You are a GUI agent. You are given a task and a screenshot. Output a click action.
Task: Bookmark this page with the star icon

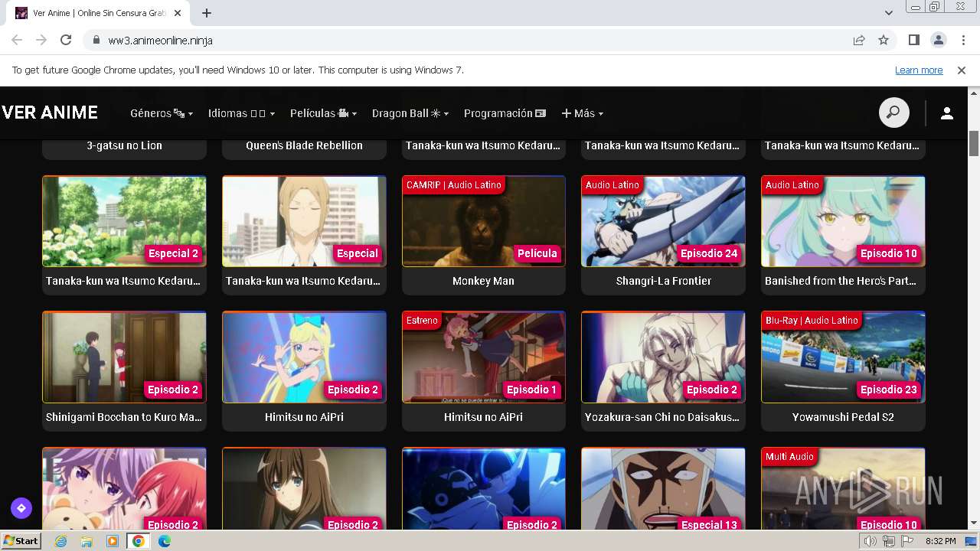(x=884, y=40)
